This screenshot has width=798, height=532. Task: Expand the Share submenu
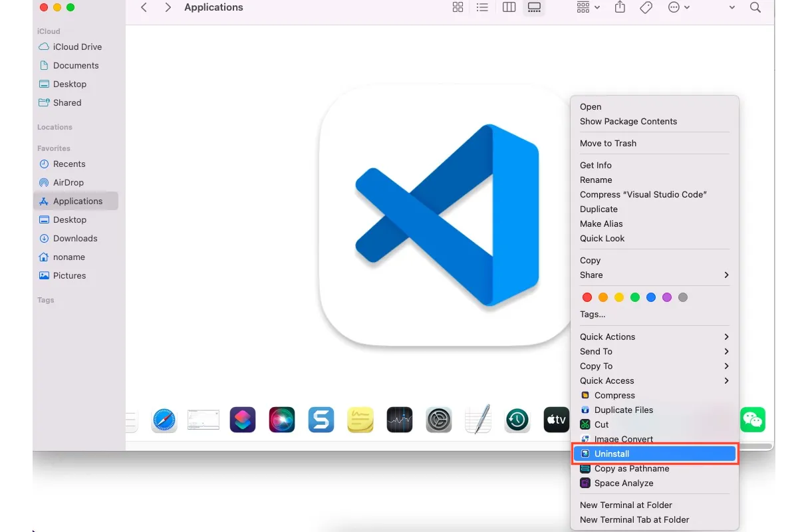tap(655, 275)
